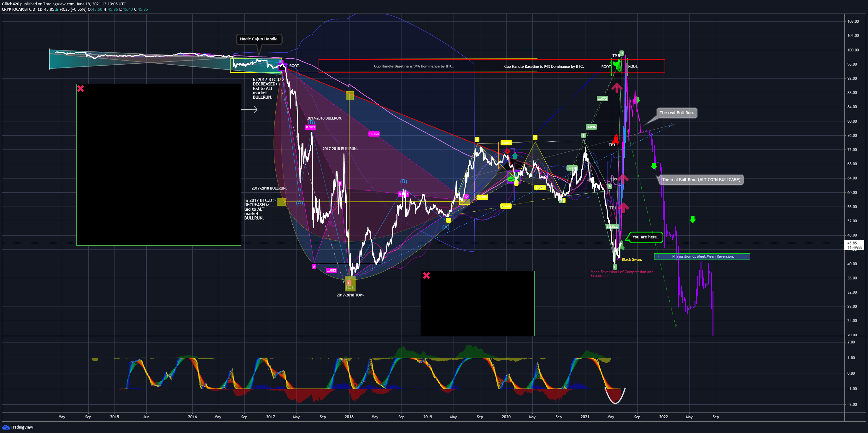Click the '45.85' current price tag on the axis
The height and width of the screenshot is (433, 868).
coord(852,243)
